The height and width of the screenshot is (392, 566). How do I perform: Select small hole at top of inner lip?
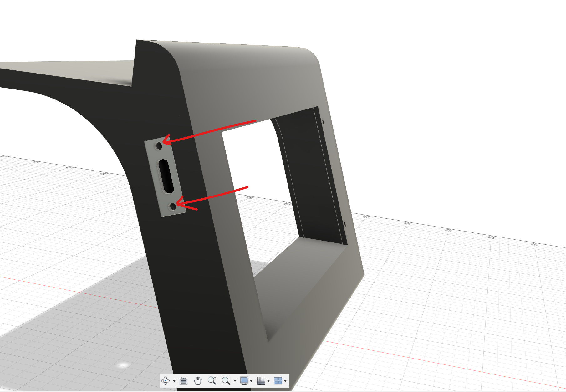pos(323,121)
